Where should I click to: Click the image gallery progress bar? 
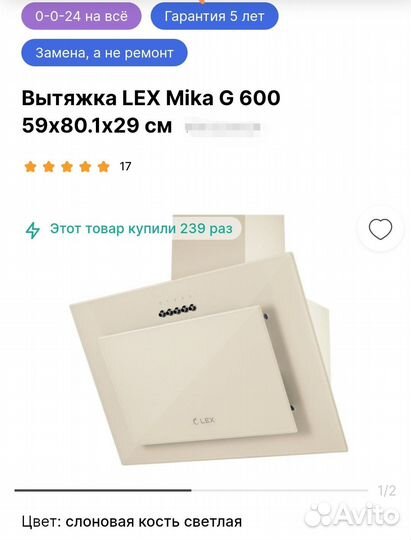(x=191, y=490)
